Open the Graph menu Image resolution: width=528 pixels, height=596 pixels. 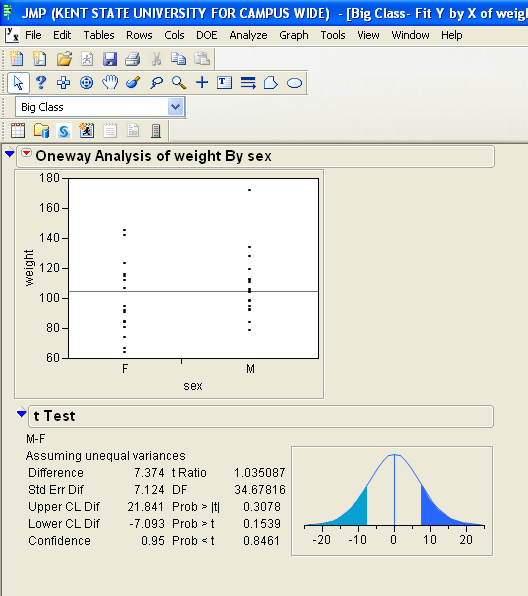pos(294,35)
